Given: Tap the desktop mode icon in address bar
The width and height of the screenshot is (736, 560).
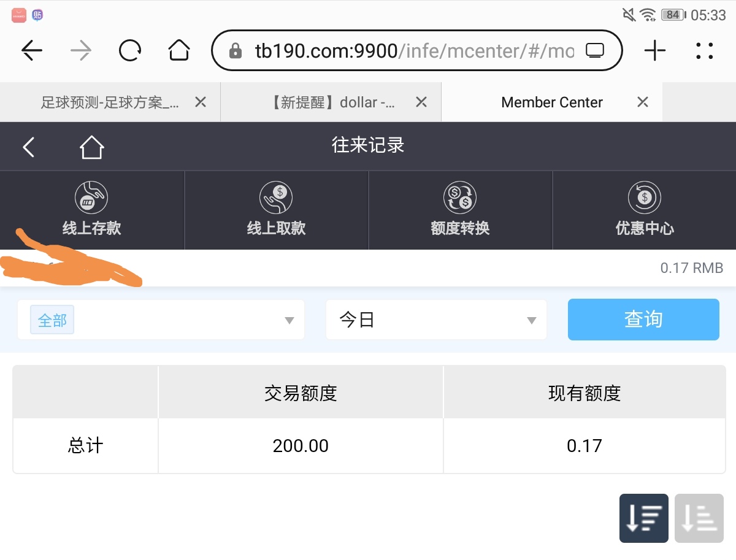Looking at the screenshot, I should [x=595, y=51].
